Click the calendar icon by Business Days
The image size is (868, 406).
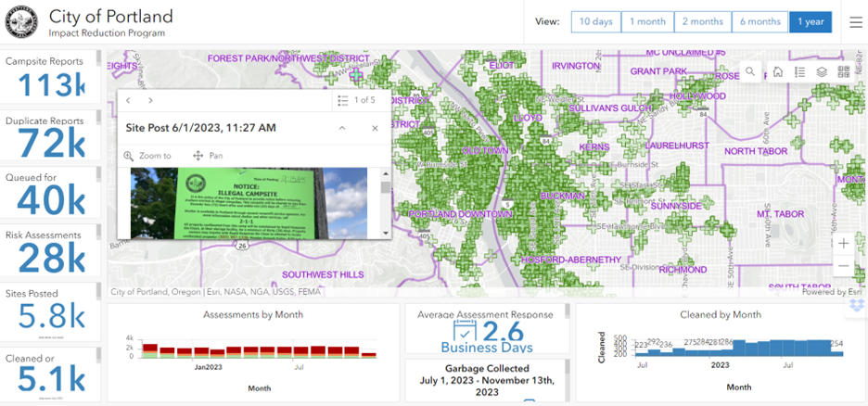(465, 331)
